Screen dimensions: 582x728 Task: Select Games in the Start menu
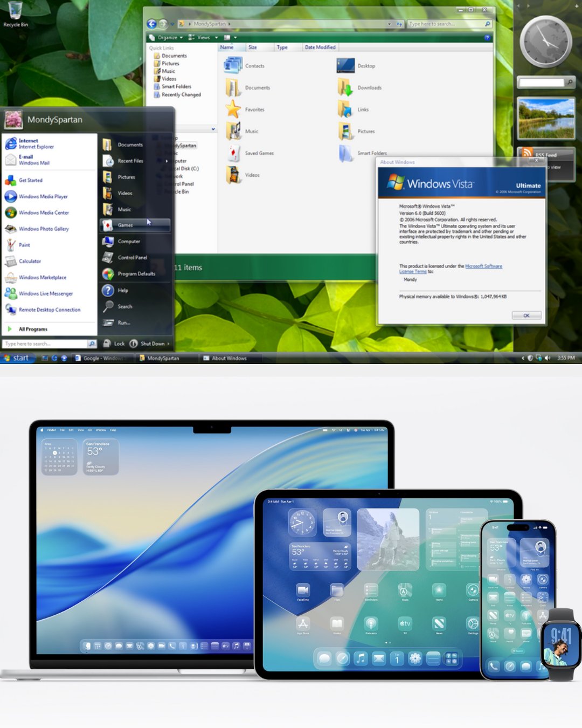click(135, 225)
